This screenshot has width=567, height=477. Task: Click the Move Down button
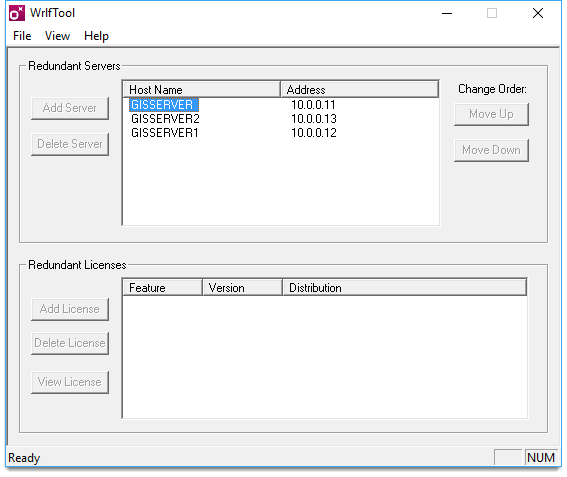click(x=491, y=150)
